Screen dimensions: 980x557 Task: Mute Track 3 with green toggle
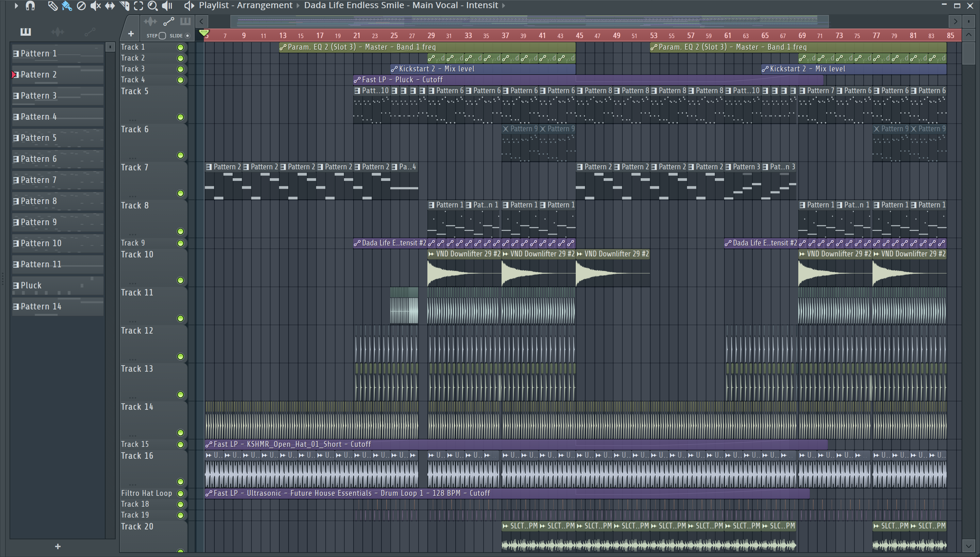click(x=180, y=69)
